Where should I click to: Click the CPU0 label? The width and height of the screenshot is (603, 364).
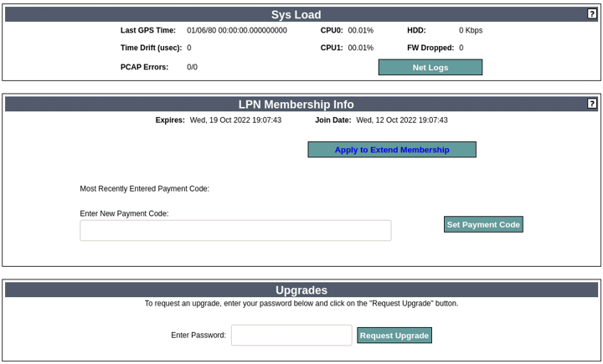[x=332, y=30]
